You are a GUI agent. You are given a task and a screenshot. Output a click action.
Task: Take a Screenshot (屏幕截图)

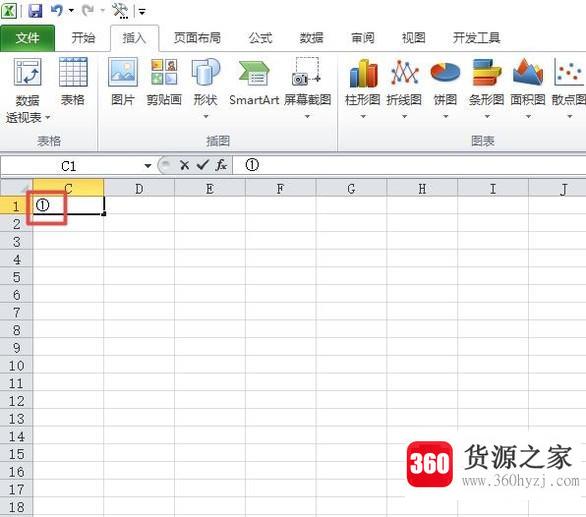(x=307, y=88)
